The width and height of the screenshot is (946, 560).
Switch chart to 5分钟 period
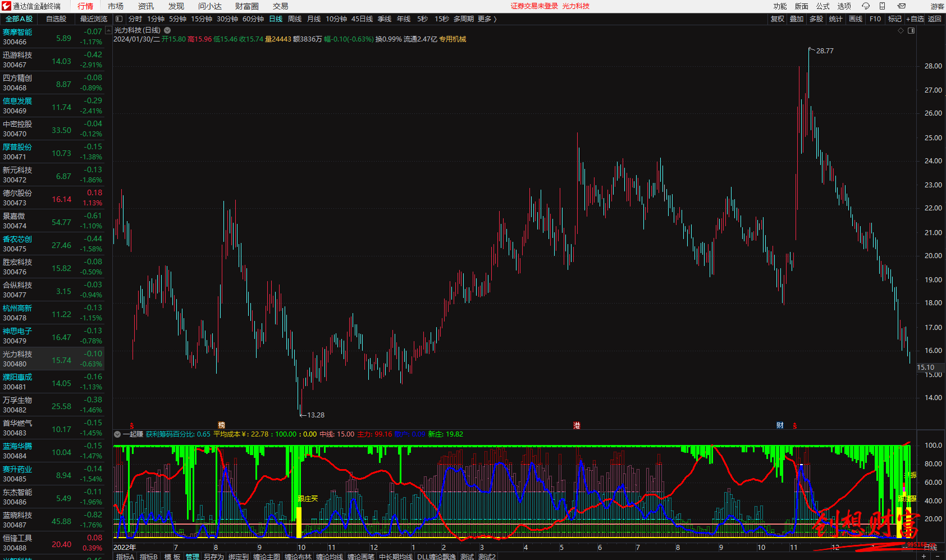pos(177,19)
